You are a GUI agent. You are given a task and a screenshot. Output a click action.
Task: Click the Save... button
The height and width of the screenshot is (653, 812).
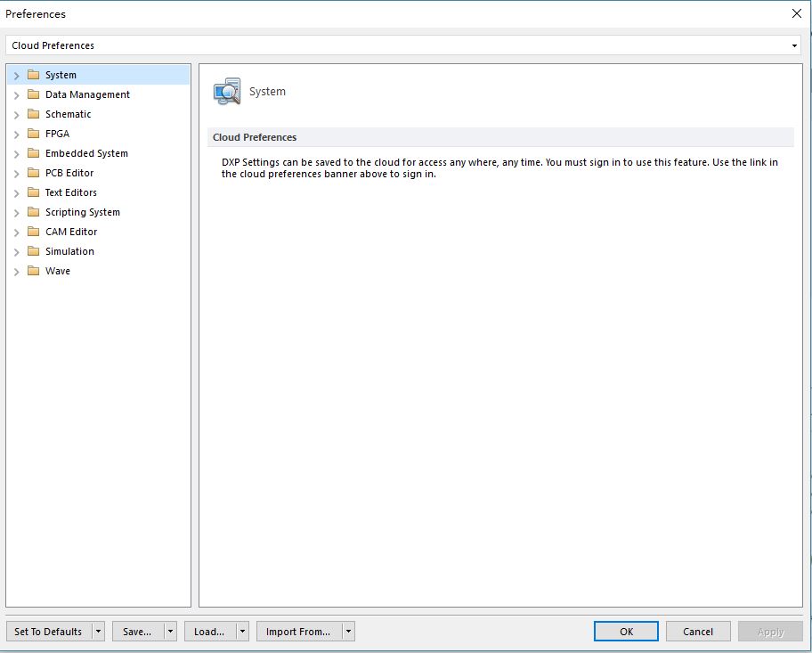pos(138,632)
